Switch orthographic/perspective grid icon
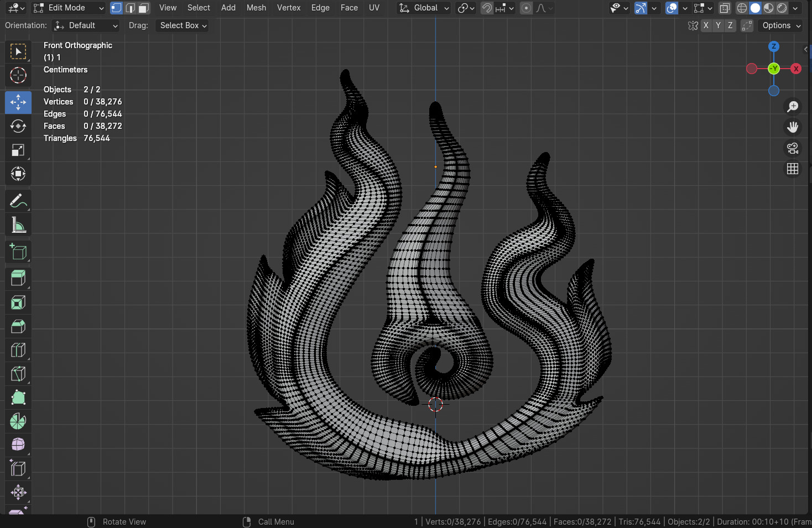Viewport: 812px width, 528px height. point(793,169)
